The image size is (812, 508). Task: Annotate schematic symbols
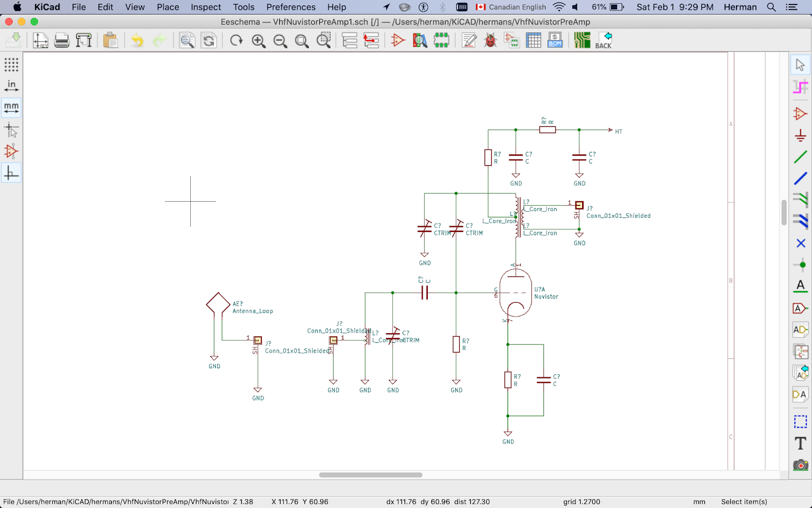coord(469,40)
